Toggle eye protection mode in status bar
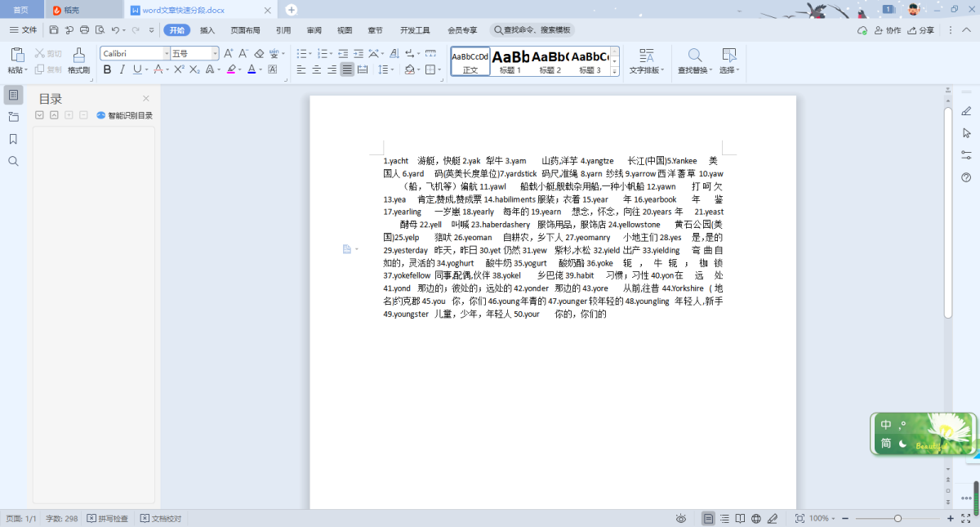 681,519
